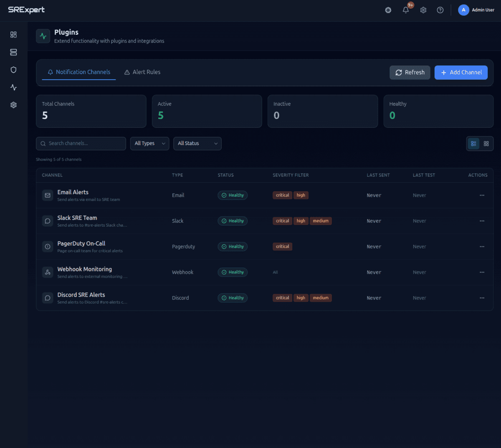Image resolution: width=501 pixels, height=448 pixels.
Task: Open the All Types filter dropdown
Action: 149,143
